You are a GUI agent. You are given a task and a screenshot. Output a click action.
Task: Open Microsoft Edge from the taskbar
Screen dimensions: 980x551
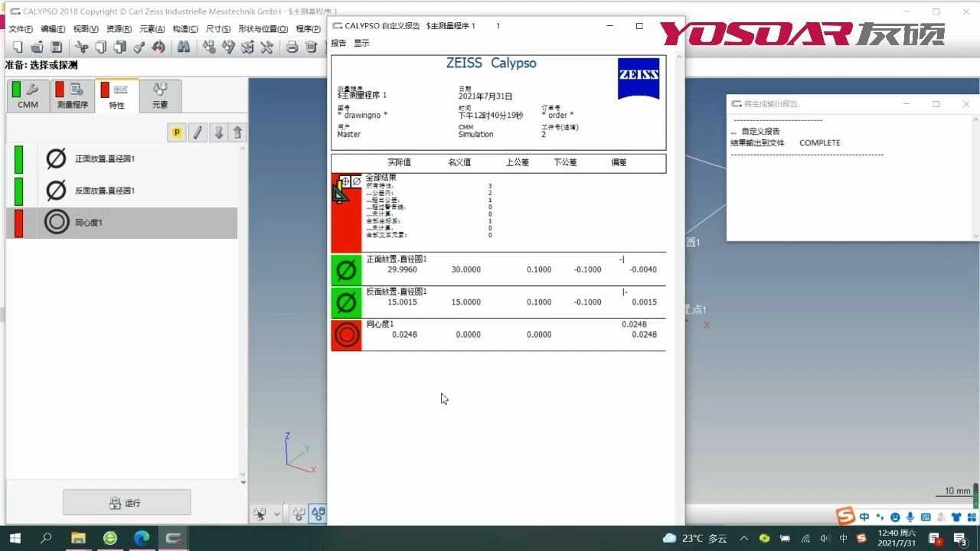pos(142,539)
